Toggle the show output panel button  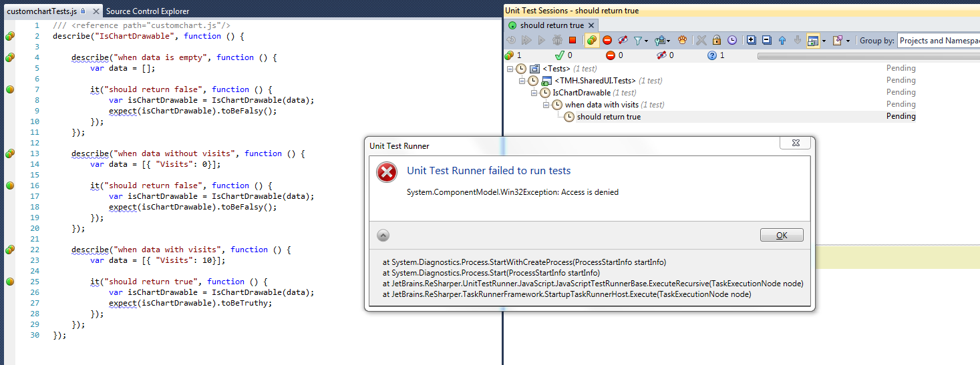(813, 40)
